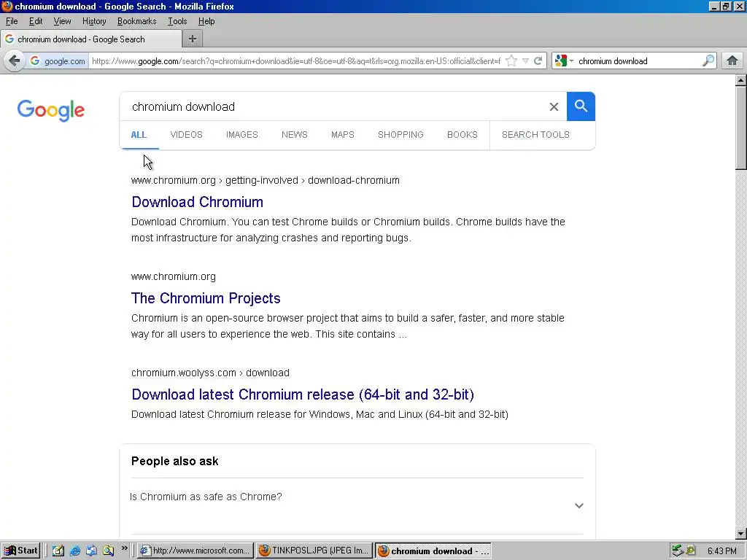747x560 pixels.
Task: Open the search engine selector dropdown
Action: [x=564, y=61]
